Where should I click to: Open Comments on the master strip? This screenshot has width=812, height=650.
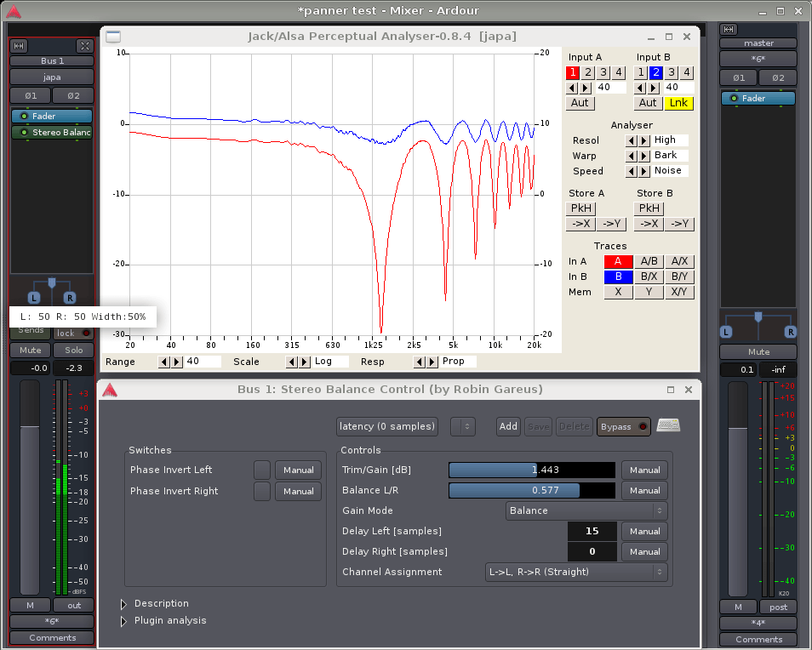pos(758,640)
